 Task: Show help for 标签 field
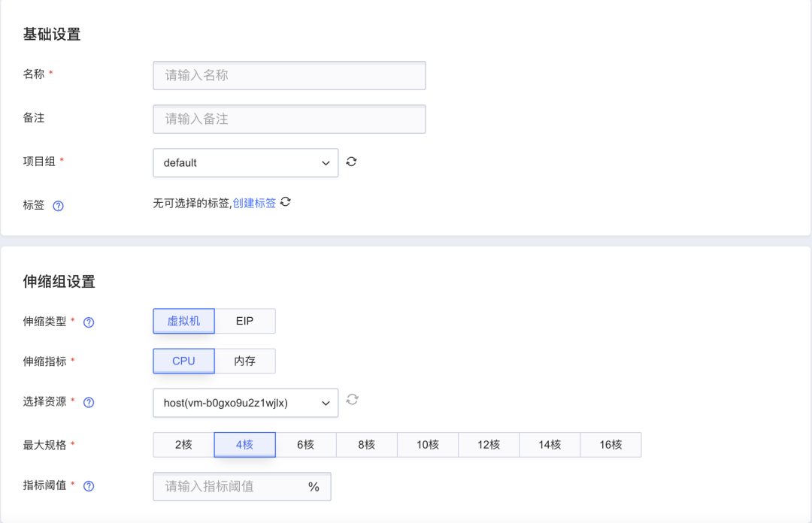[x=59, y=206]
